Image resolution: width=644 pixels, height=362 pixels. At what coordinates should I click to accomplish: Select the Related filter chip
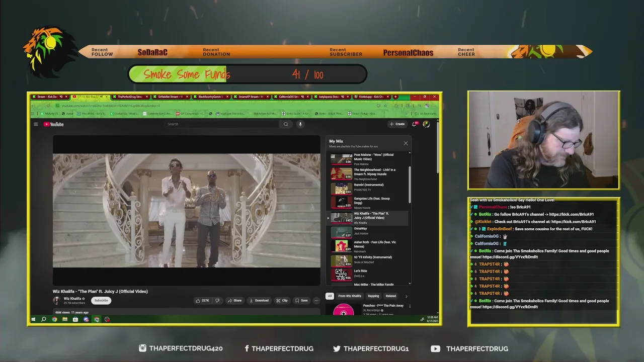(x=391, y=296)
